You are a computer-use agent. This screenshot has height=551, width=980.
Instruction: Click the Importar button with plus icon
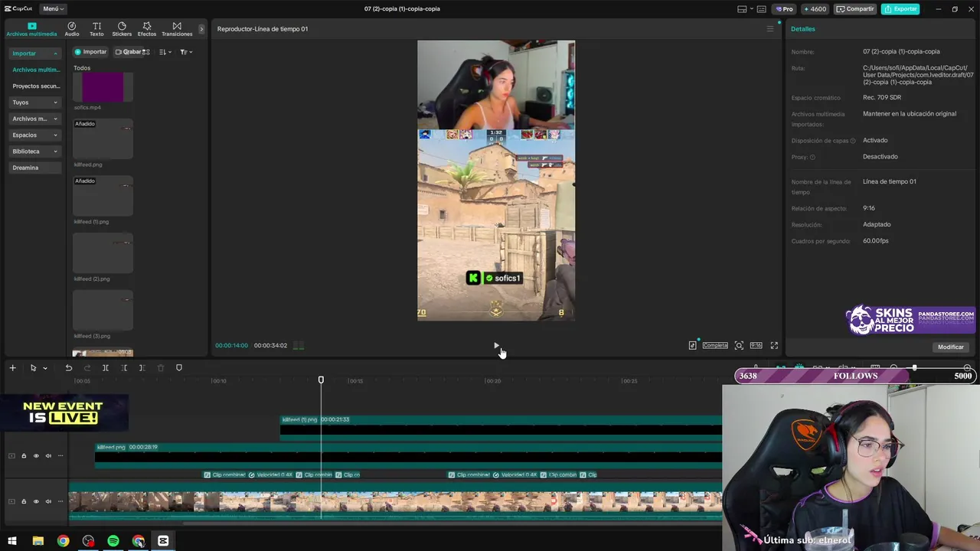click(x=90, y=52)
